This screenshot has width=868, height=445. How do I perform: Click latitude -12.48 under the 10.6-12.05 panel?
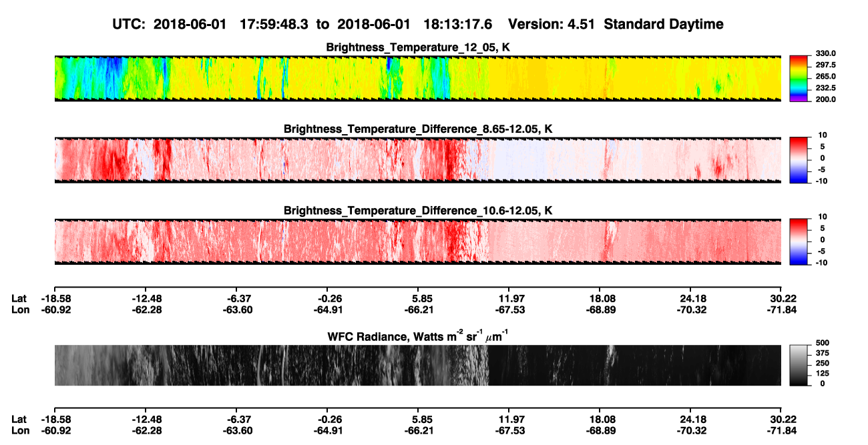point(147,299)
